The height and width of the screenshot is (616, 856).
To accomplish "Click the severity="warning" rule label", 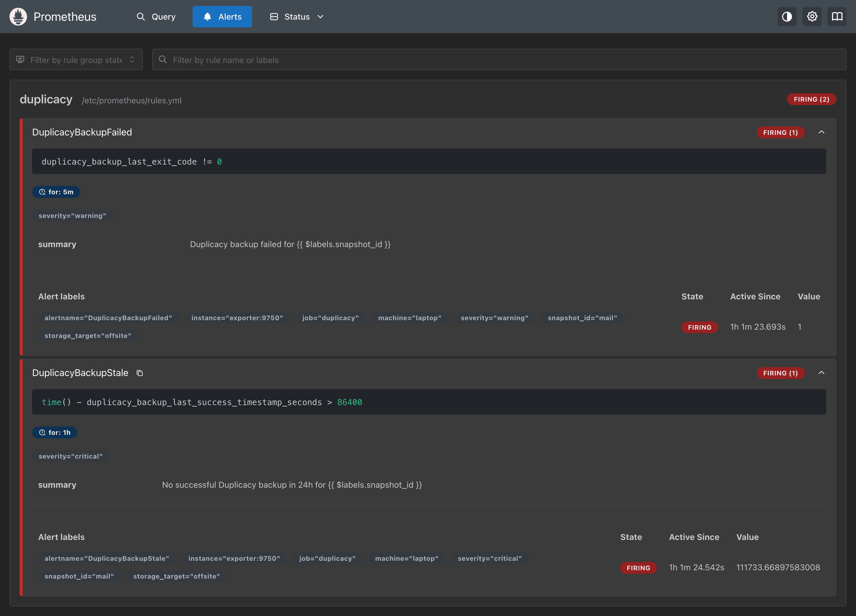I will point(73,216).
